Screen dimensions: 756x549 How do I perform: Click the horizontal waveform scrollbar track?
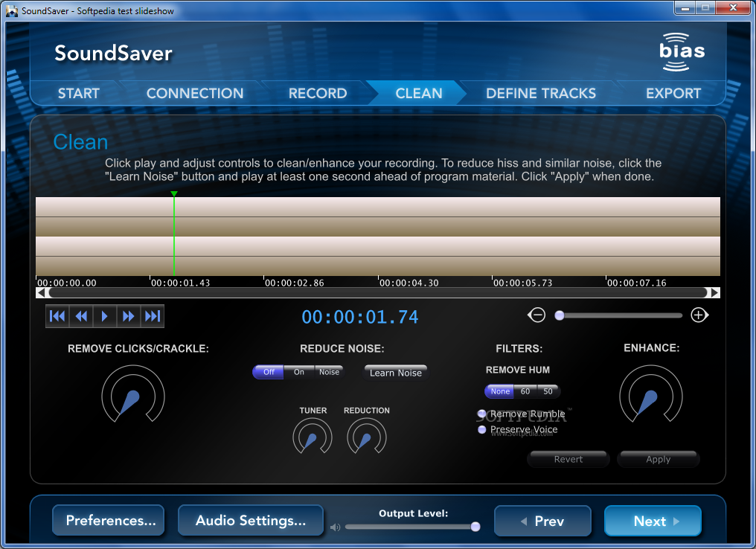pos(378,292)
